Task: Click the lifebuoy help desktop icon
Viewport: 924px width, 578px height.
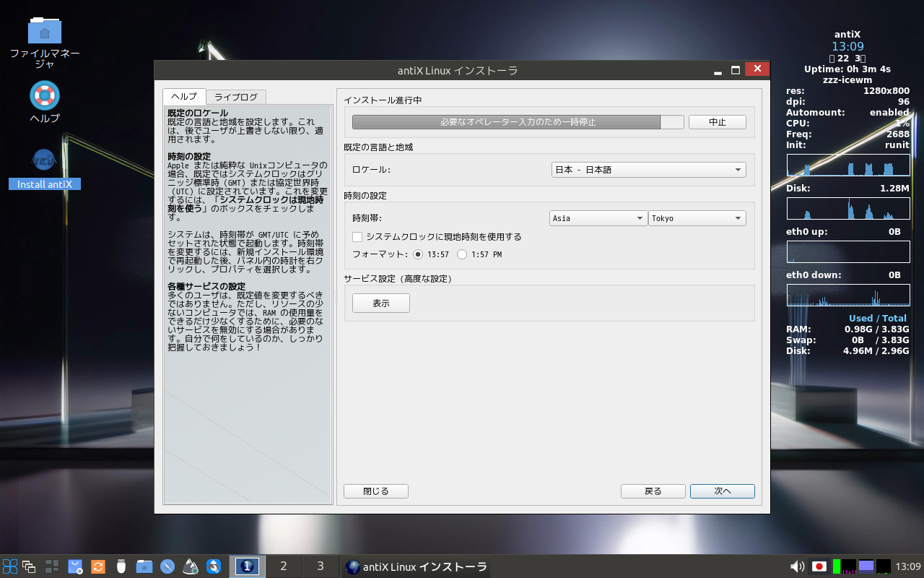Action: (x=45, y=95)
